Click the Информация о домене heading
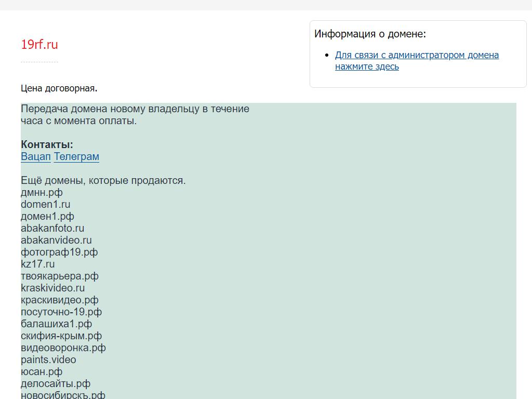Viewport: 532px width, 399px height. [x=370, y=34]
